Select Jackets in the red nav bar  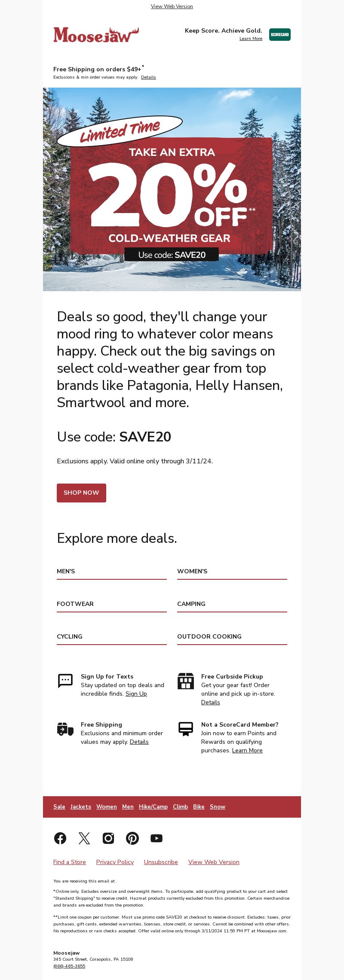[81, 807]
